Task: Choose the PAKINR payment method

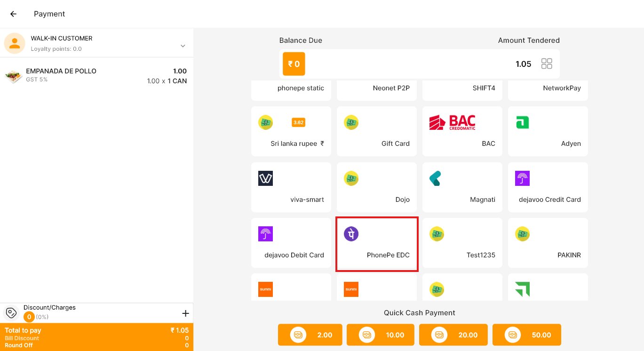Action: coord(548,243)
